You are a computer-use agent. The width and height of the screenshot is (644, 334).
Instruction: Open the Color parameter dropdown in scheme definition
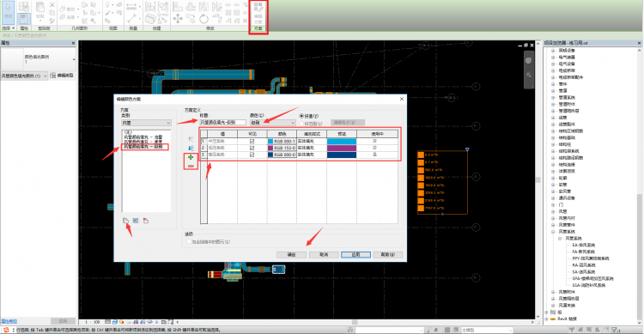(273, 123)
